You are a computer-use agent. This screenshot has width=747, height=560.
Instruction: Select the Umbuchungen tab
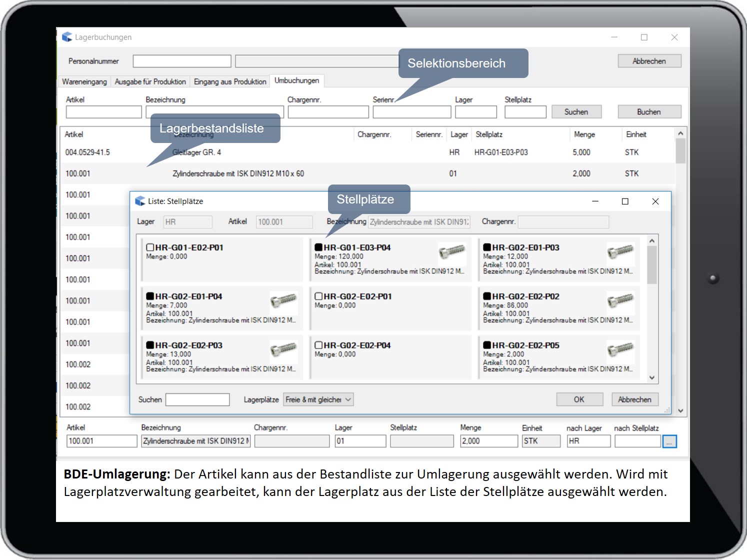297,80
